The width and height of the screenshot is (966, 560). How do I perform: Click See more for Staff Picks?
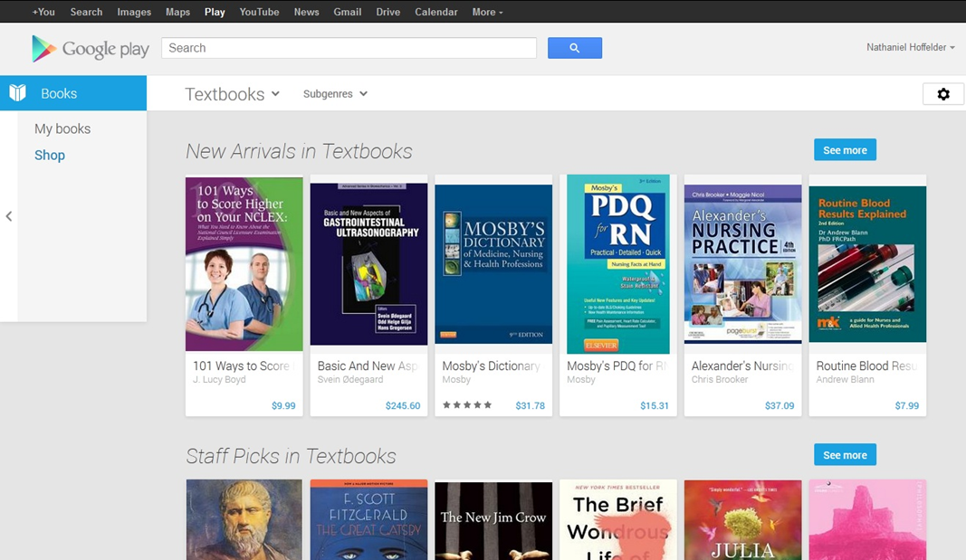coord(844,455)
